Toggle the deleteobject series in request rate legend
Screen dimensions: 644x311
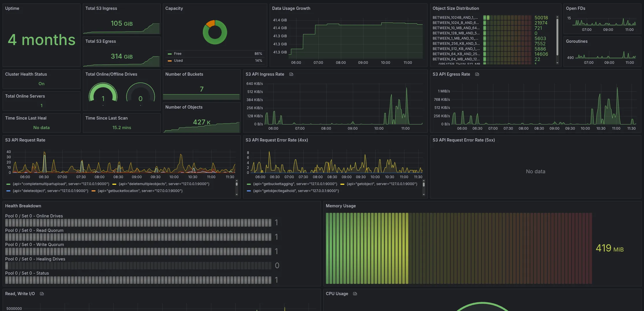[50, 191]
